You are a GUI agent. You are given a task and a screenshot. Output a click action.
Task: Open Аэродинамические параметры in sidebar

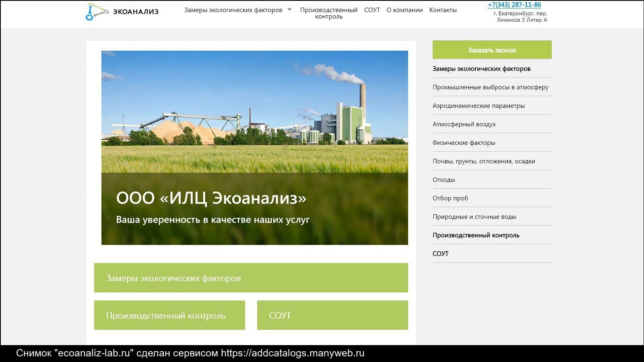(x=479, y=106)
